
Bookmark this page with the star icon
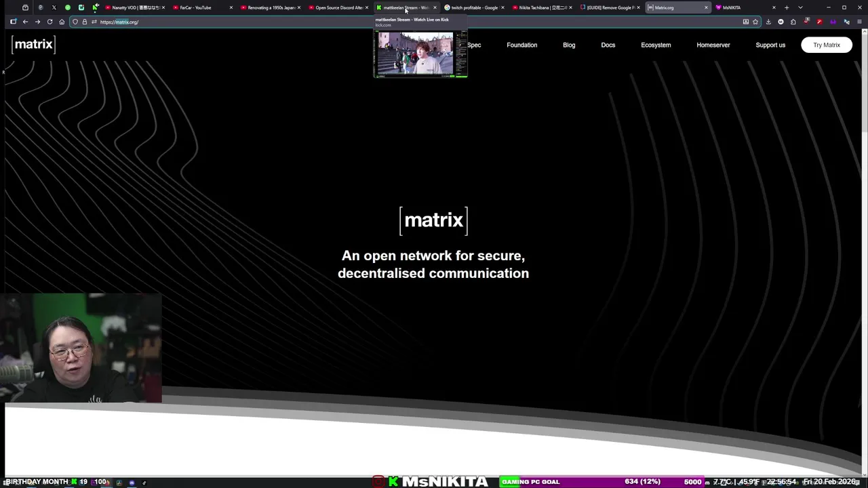pos(755,22)
